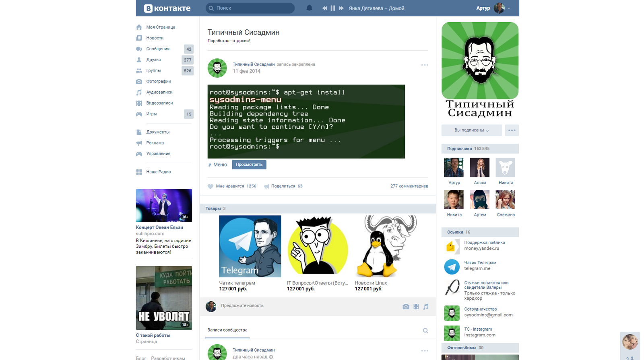
Task: Click the 11 фев 2014 post date
Action: [246, 71]
